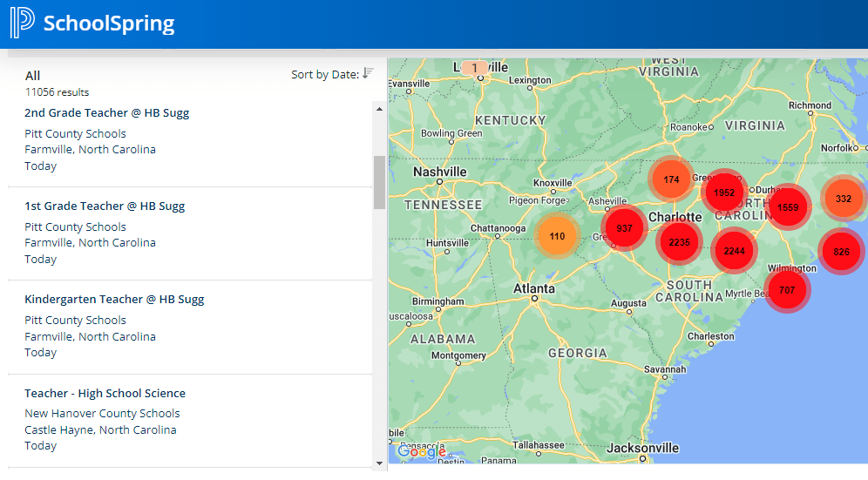Toggle the Sort by Date order icon
Image resolution: width=868 pixels, height=480 pixels.
pos(368,74)
